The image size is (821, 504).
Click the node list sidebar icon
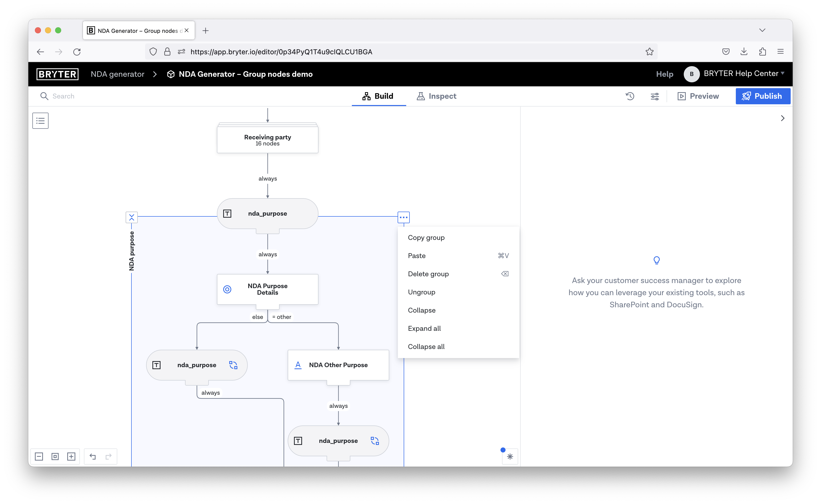click(41, 121)
